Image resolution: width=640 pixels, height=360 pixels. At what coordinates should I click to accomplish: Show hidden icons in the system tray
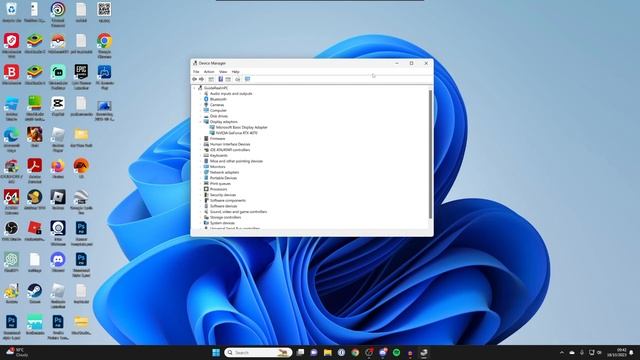(x=562, y=352)
